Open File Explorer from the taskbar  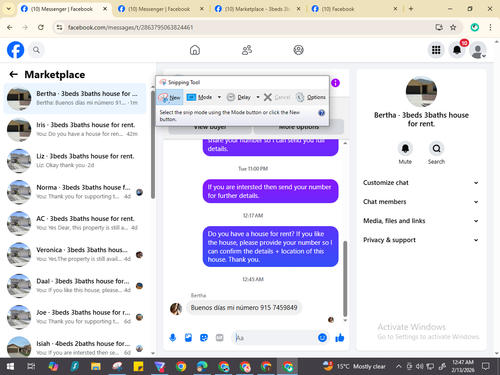(96, 366)
